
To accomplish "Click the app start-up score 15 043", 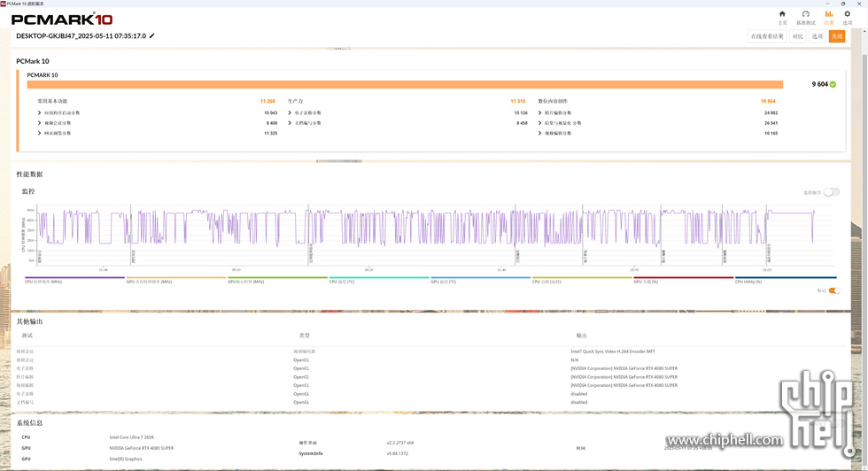I will (271, 113).
